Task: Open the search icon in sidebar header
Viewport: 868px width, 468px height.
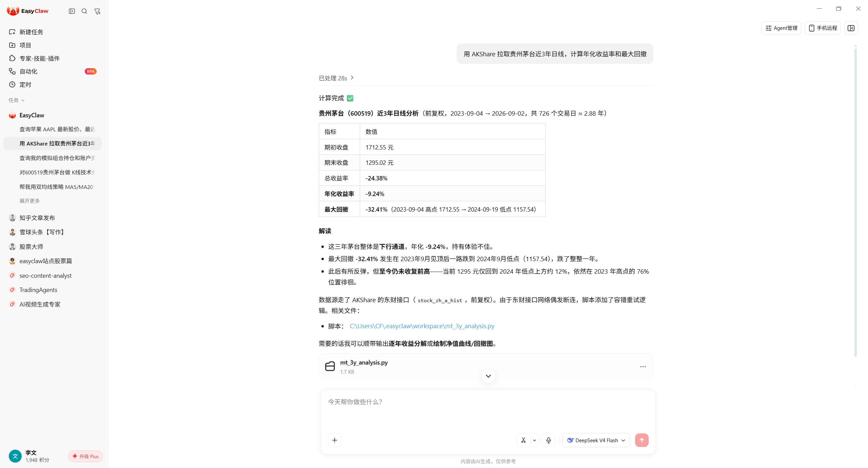Action: pos(84,11)
